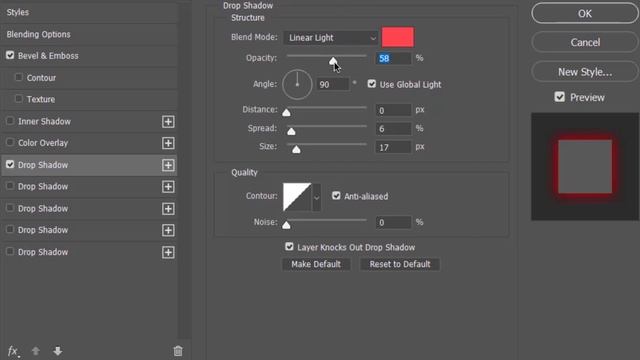Select the Texture label in the sidebar
This screenshot has height=360, width=640.
41,100
